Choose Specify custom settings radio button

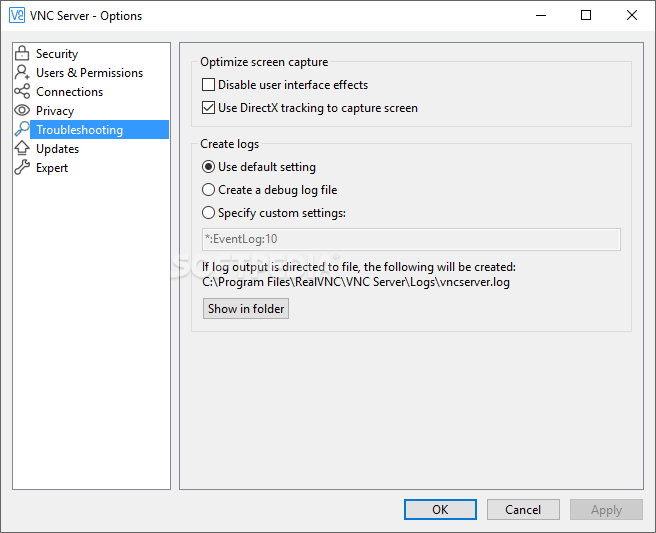click(208, 213)
